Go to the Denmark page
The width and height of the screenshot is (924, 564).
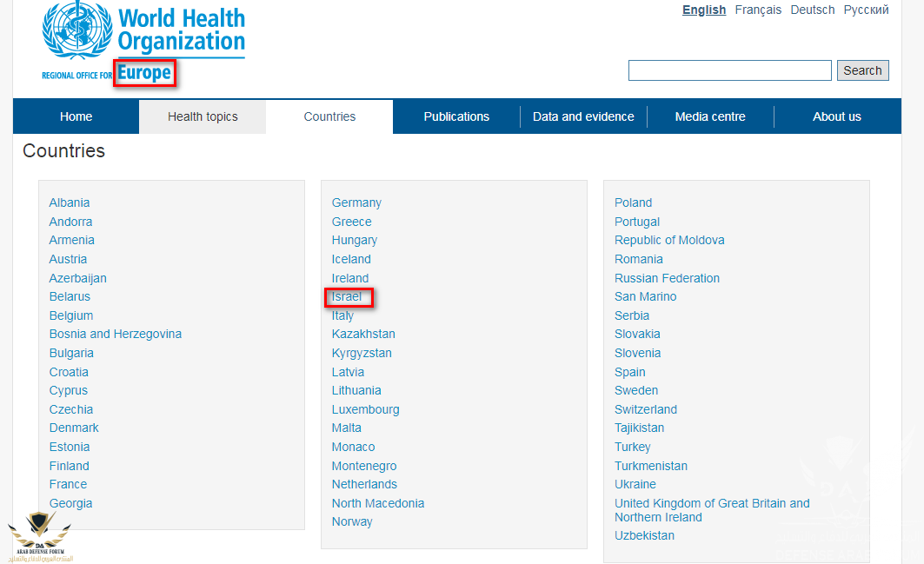click(74, 428)
